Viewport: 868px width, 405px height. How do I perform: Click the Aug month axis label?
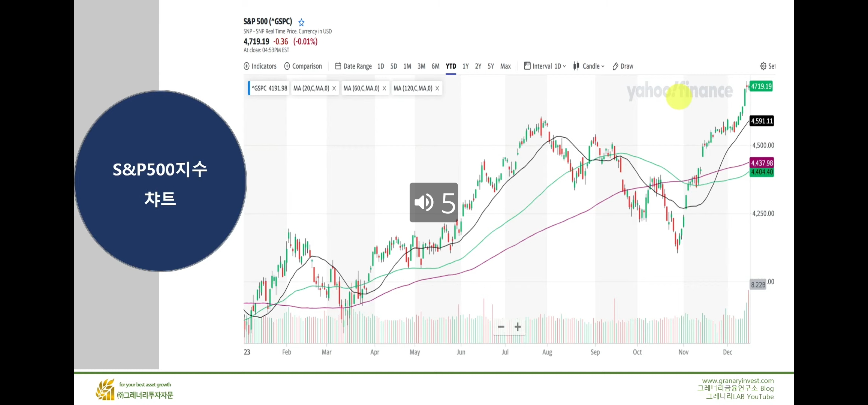pos(547,352)
